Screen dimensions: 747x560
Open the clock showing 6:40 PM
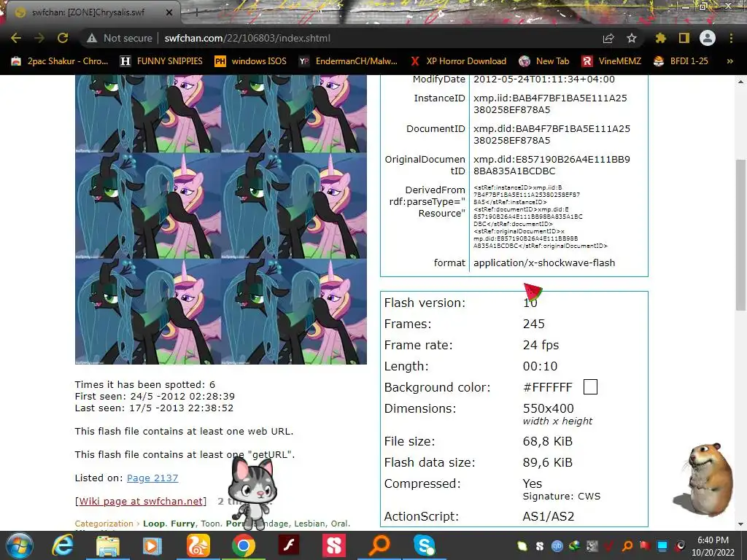[x=713, y=546]
